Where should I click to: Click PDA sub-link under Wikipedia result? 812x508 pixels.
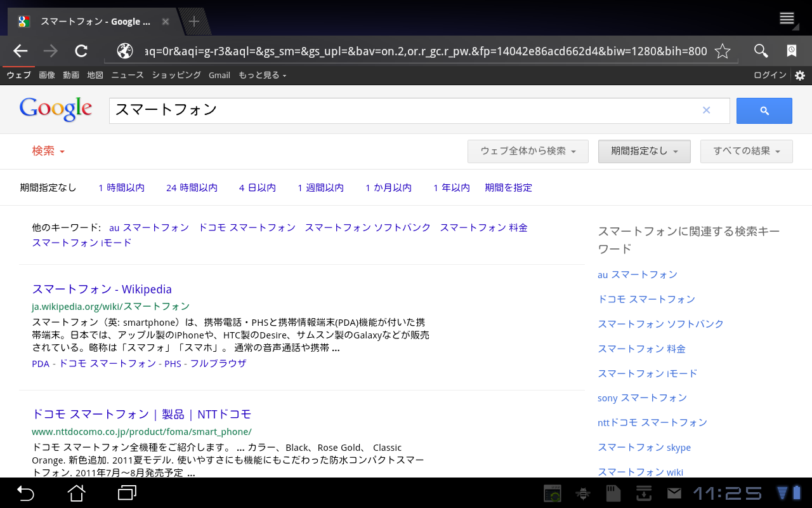click(x=41, y=363)
